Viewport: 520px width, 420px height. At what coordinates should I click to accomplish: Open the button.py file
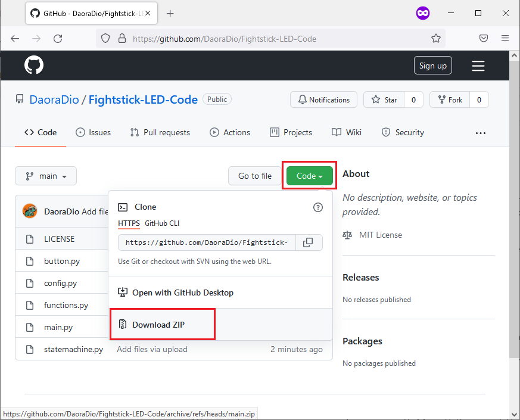[x=62, y=261]
